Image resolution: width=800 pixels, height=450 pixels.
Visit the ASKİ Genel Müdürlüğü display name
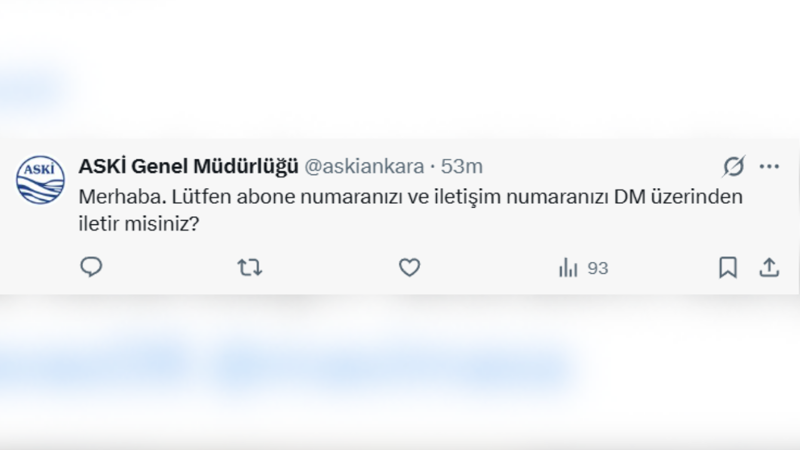187,165
